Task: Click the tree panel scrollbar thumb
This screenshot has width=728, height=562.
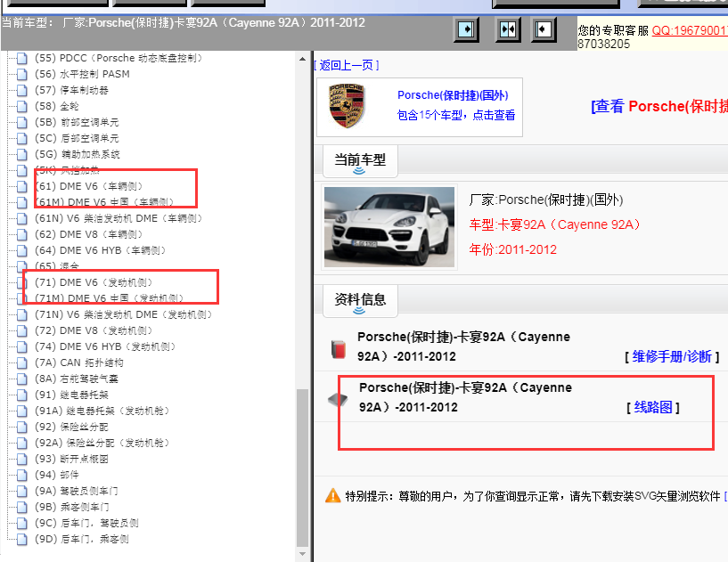Action: [x=302, y=468]
